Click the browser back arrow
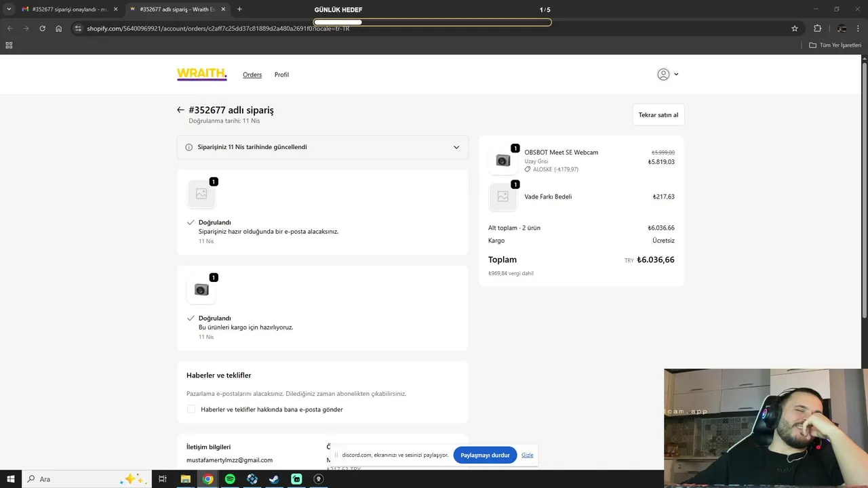Image resolution: width=868 pixels, height=488 pixels. pos(9,28)
